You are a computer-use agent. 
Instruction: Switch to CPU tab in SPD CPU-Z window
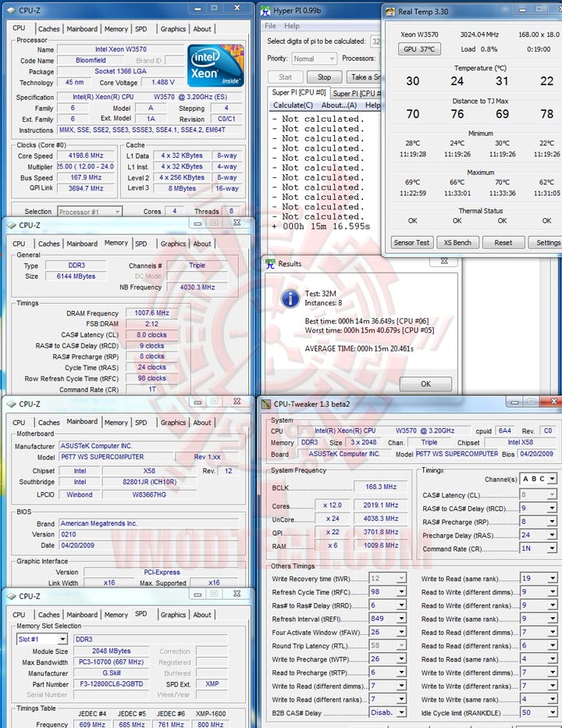(19, 615)
